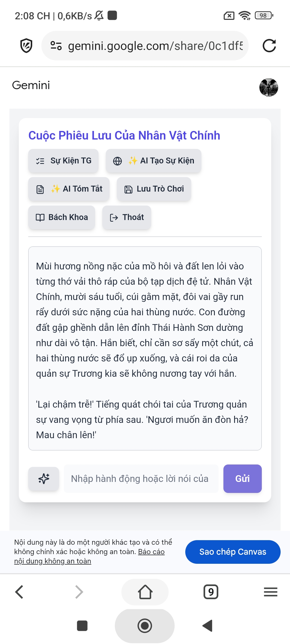The width and height of the screenshot is (290, 644).
Task: Tap the browser shield protection icon
Action: pyautogui.click(x=26, y=46)
